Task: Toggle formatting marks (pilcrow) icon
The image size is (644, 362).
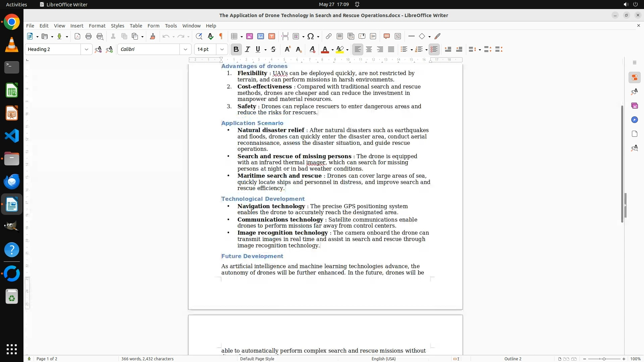Action: (221, 36)
